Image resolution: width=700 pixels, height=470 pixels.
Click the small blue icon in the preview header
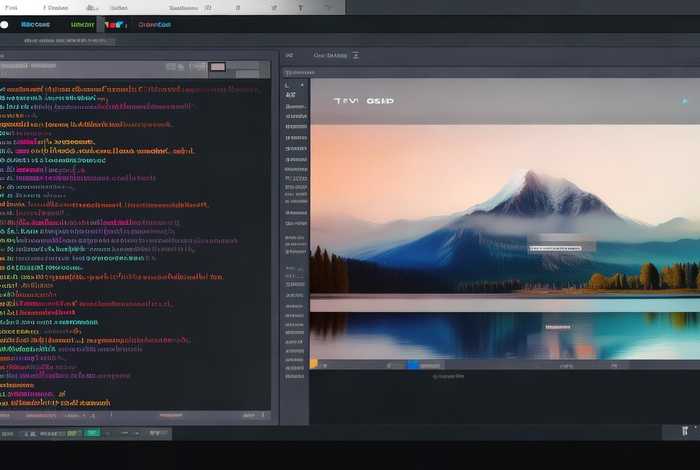684,101
